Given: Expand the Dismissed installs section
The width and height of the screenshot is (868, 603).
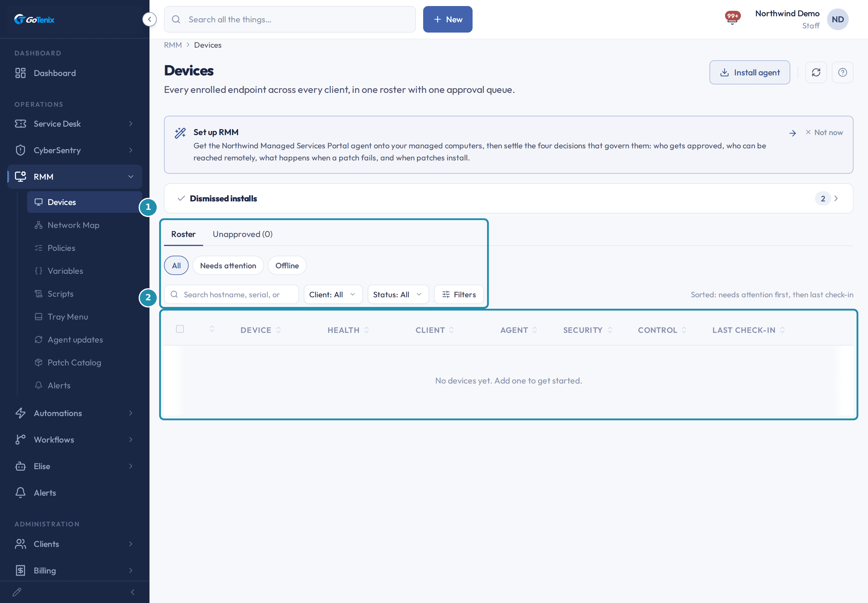Looking at the screenshot, I should [508, 198].
